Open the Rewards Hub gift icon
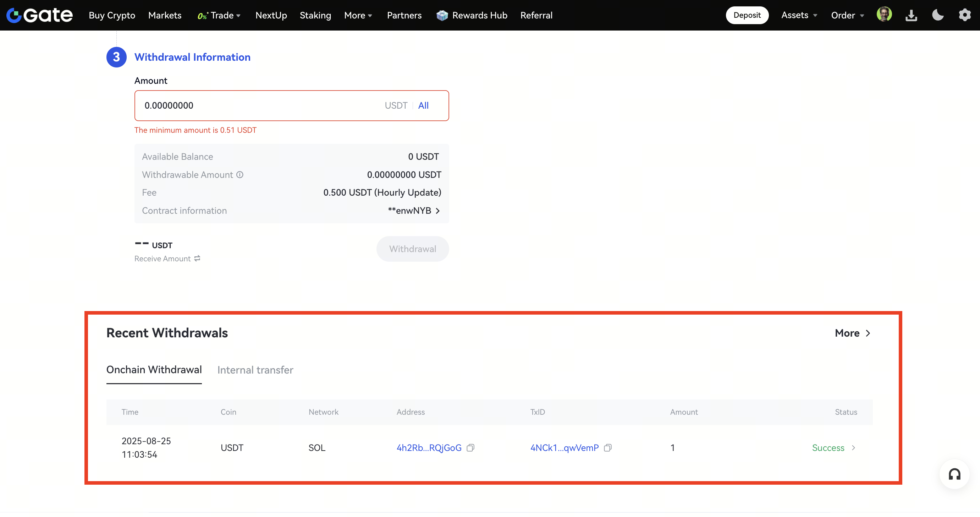Screen dimensions: 980x517 pyautogui.click(x=442, y=15)
